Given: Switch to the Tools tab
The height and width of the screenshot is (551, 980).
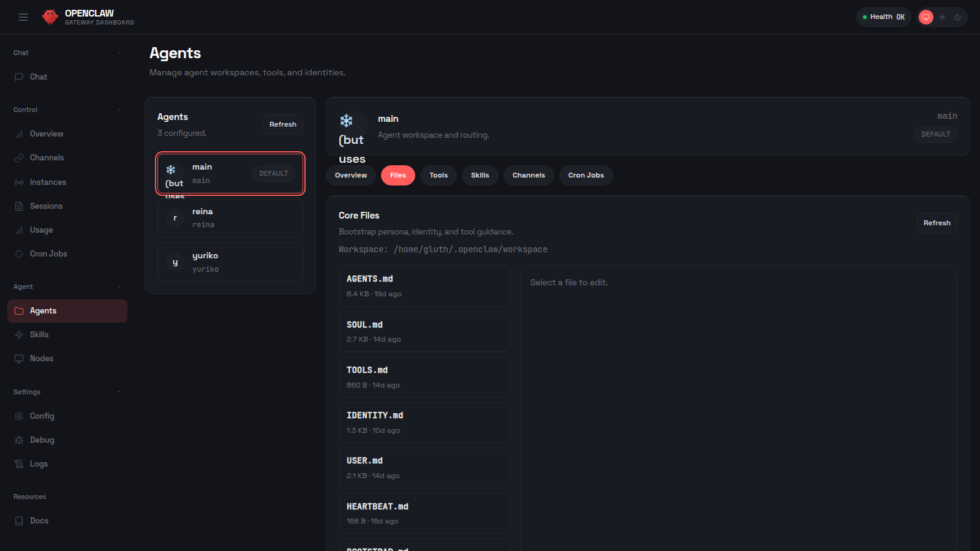Looking at the screenshot, I should (438, 175).
